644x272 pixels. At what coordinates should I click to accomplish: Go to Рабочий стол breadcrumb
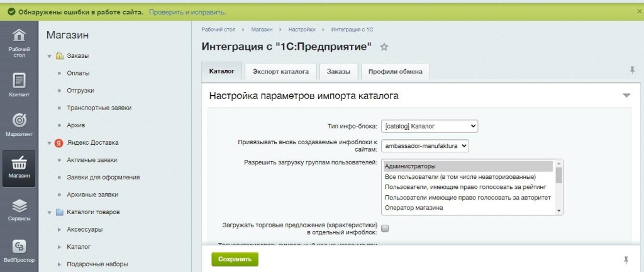click(218, 30)
